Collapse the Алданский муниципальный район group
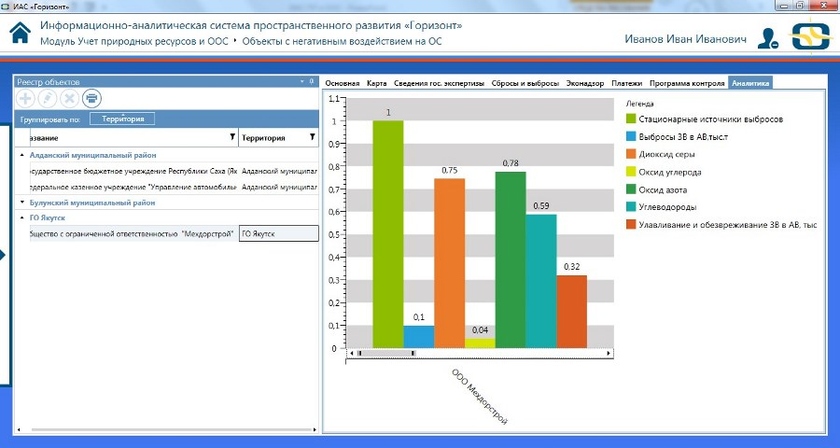Image resolution: width=840 pixels, height=448 pixels. click(x=22, y=156)
